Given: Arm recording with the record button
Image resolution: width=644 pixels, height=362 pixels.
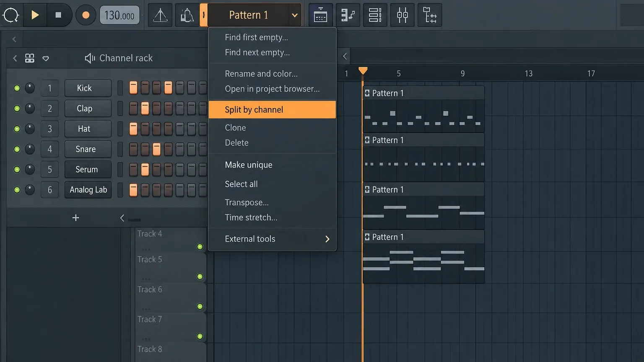Looking at the screenshot, I should [86, 15].
